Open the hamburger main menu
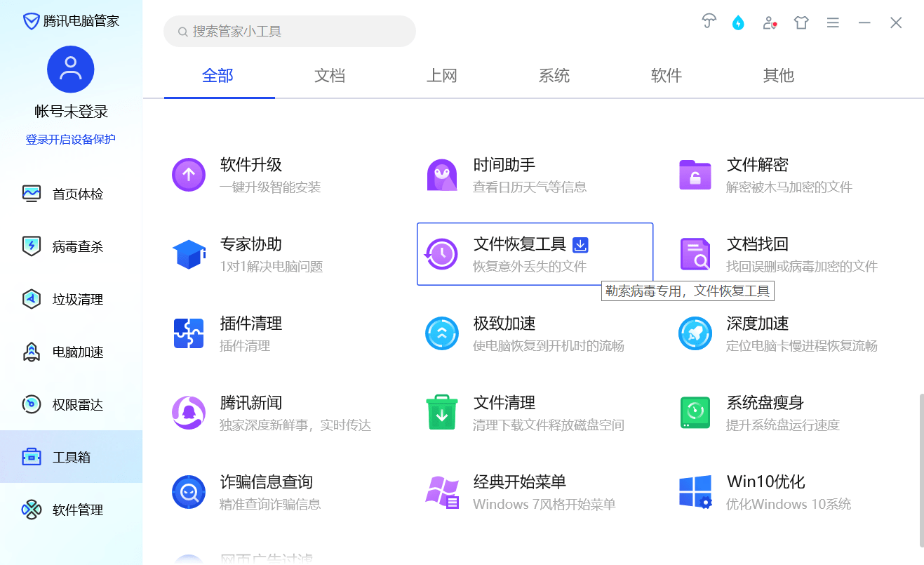The image size is (924, 565). (x=833, y=22)
